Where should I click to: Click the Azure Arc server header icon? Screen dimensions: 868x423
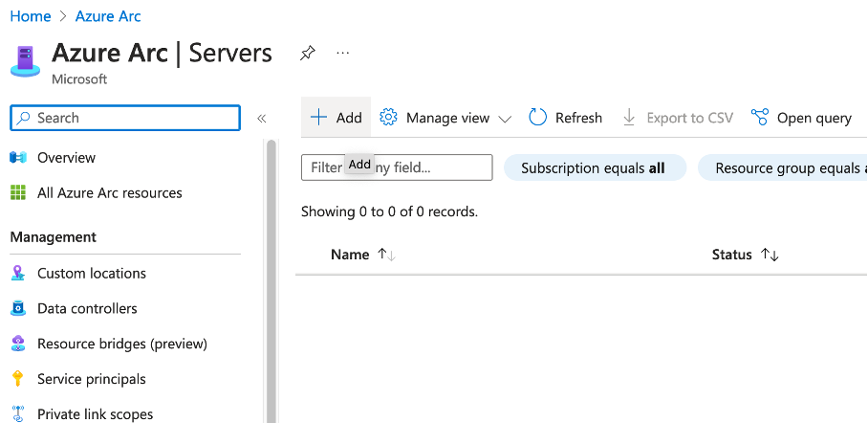(25, 61)
